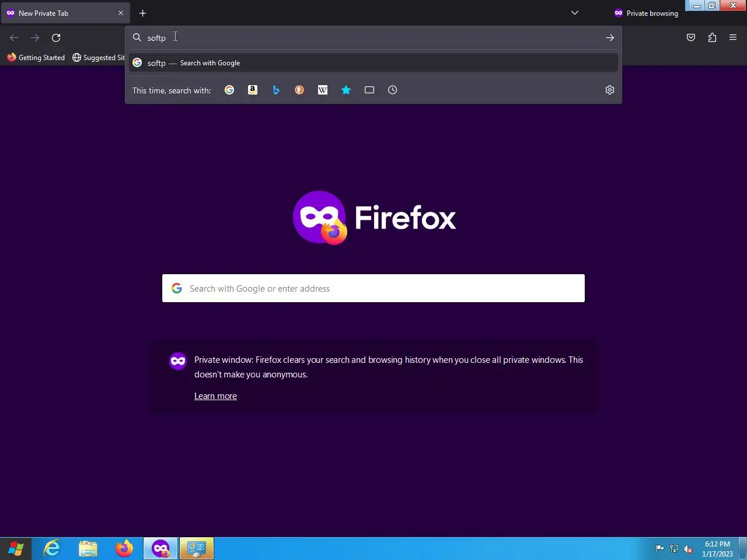Search with Amazon one-off icon
Screen dimensions: 747x560
(253, 90)
